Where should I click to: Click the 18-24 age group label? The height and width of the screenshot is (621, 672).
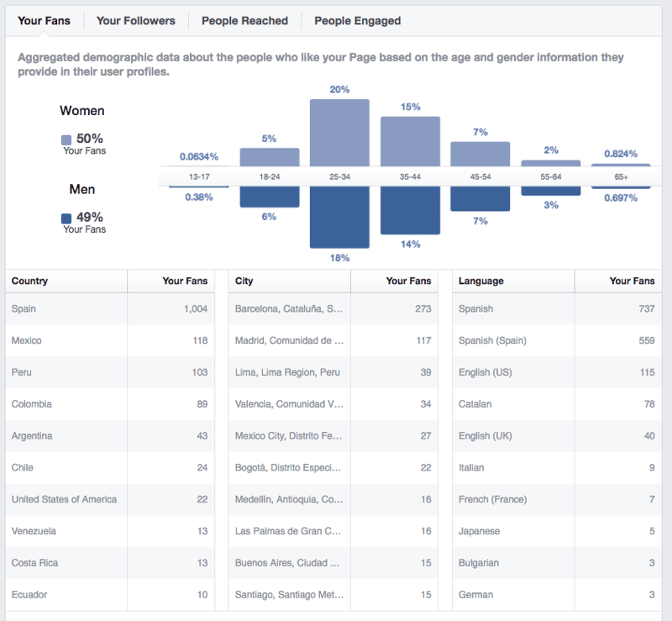click(x=270, y=177)
